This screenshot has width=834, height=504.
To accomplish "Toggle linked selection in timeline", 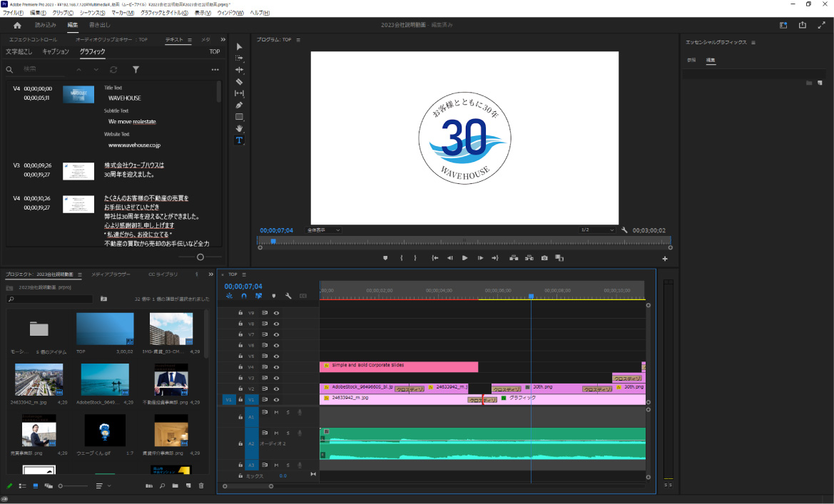I will (258, 296).
